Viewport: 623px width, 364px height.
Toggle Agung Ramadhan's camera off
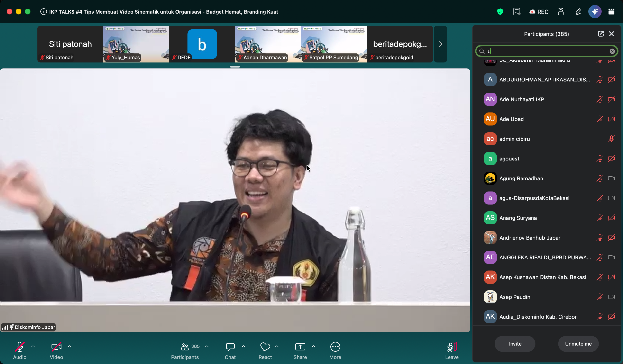(612, 178)
